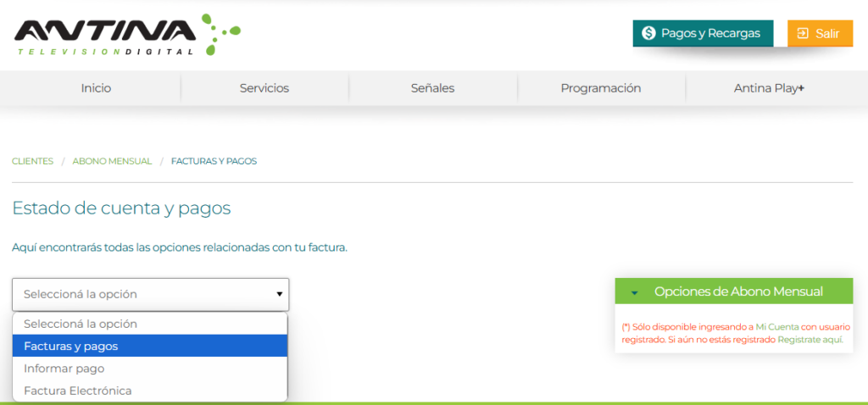Select Factura Electrónica in the dropdown list
The height and width of the screenshot is (405, 868).
tap(150, 391)
